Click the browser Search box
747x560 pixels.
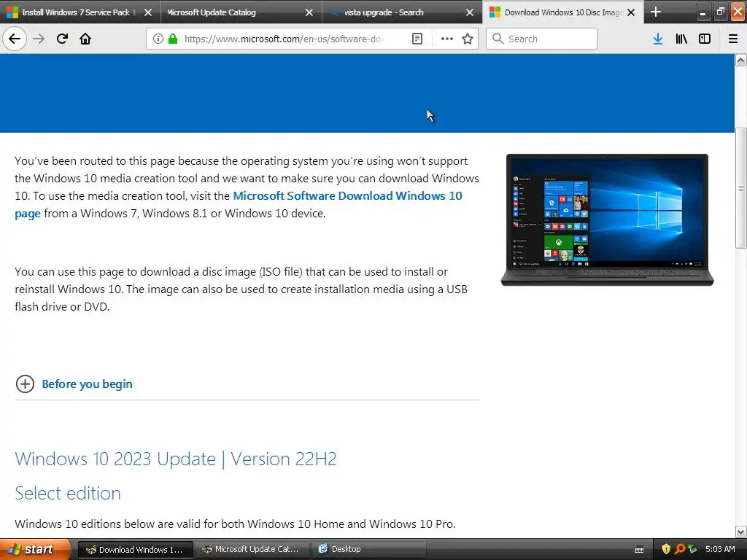coord(542,39)
